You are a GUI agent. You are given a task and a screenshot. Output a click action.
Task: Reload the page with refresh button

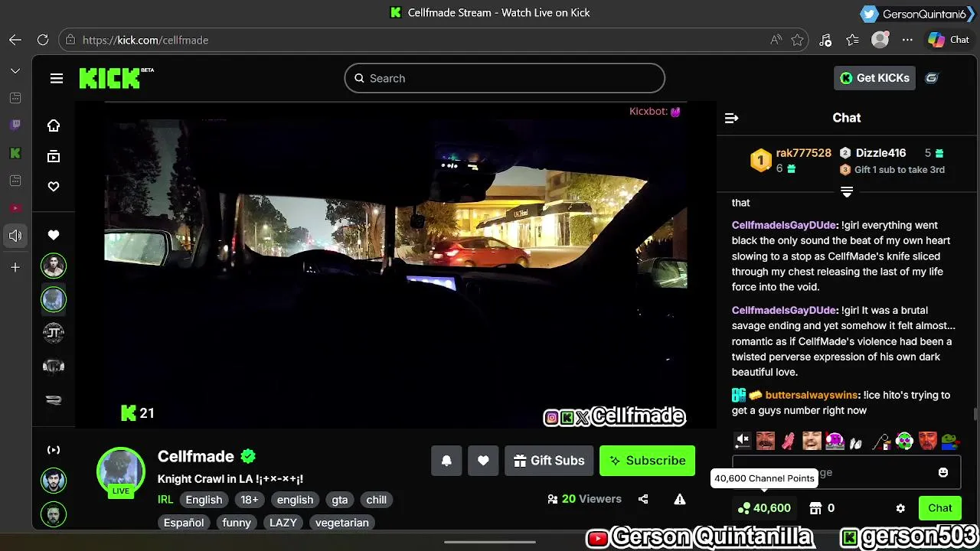coord(43,40)
